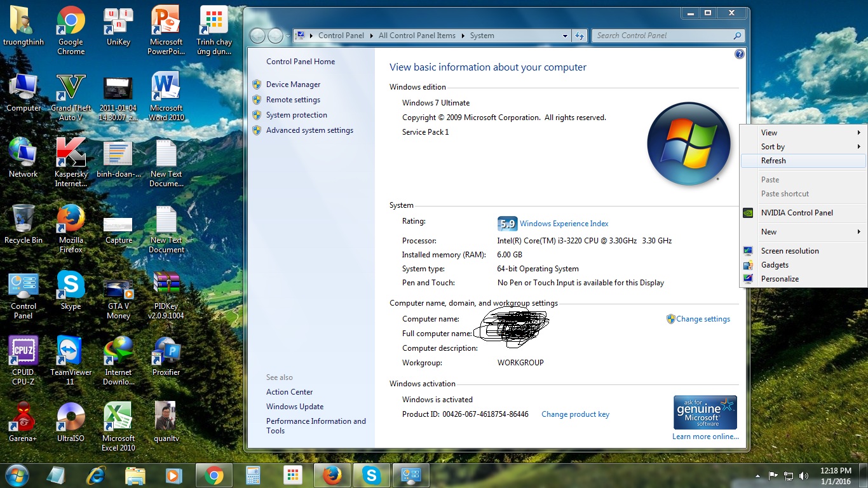This screenshot has height=488, width=868.
Task: Open the recent pages dropdown arrow
Action: click(287, 36)
